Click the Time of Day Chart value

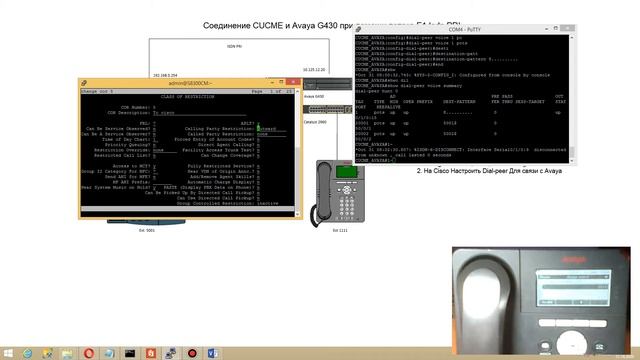155,140
